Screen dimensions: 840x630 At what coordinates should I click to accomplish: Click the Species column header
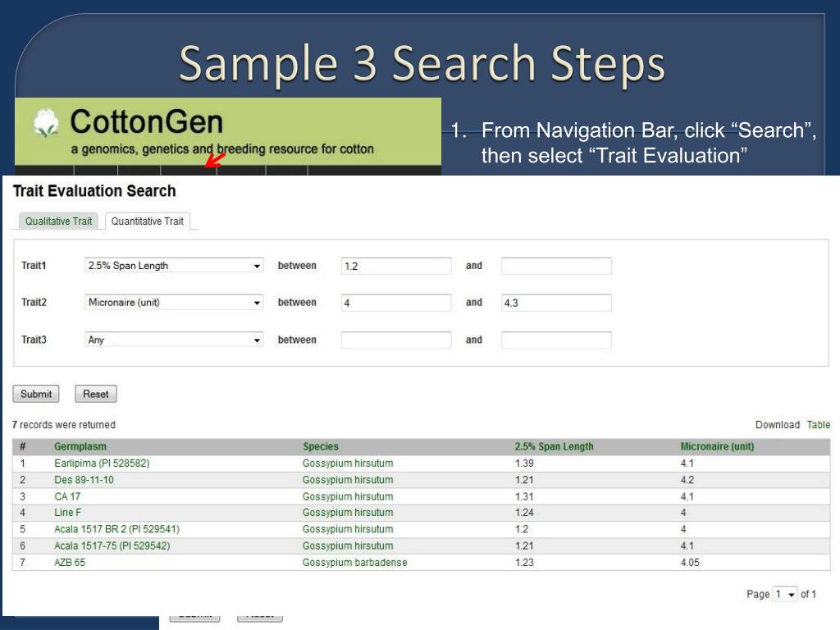[x=321, y=446]
